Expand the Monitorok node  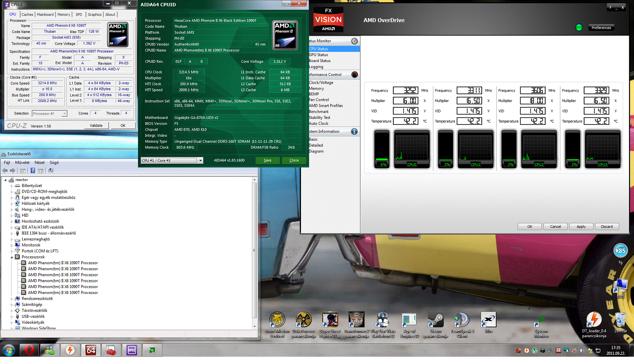(x=12, y=245)
